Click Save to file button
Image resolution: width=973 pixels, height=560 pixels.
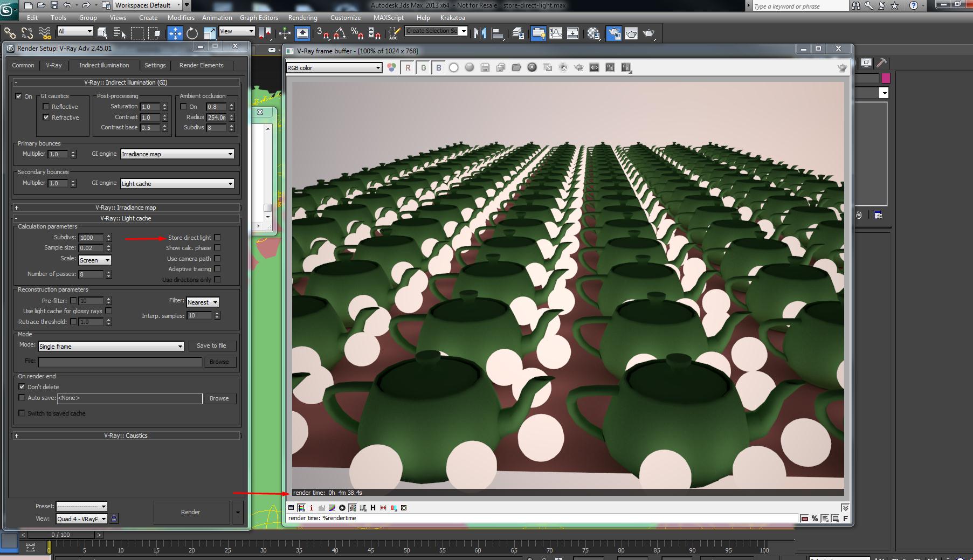211,345
